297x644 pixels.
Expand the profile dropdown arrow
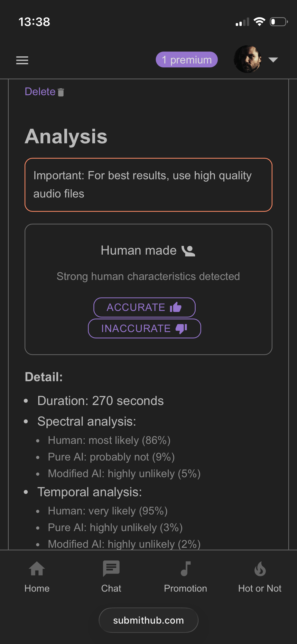[x=273, y=60]
